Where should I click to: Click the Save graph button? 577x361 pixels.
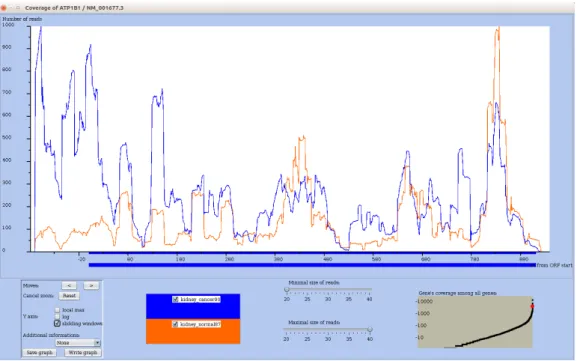click(40, 353)
